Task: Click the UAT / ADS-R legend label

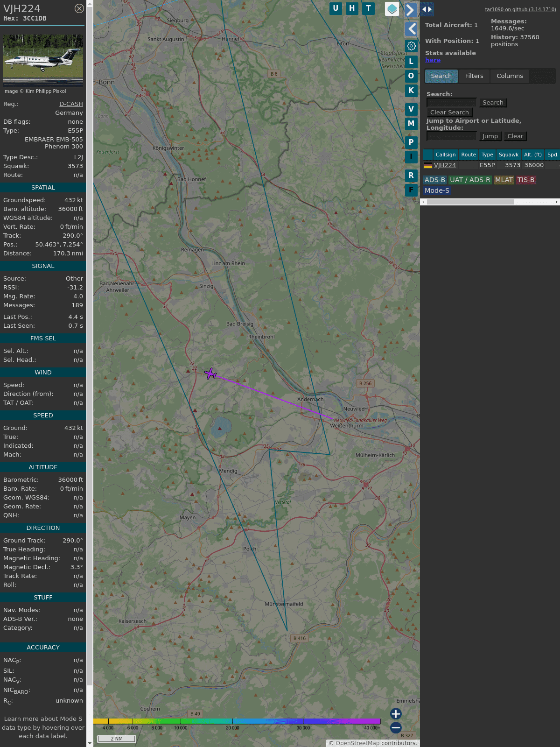Action: [x=470, y=180]
